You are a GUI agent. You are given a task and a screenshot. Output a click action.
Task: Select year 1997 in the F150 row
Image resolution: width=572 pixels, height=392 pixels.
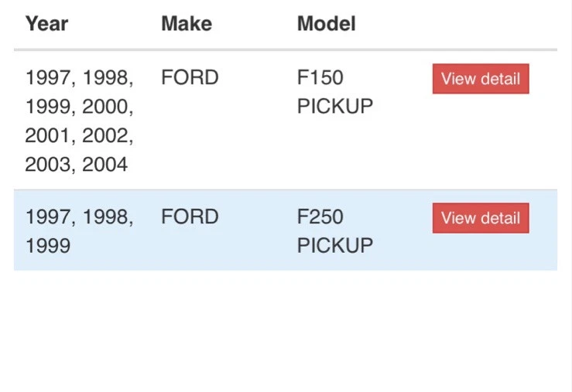coord(48,77)
